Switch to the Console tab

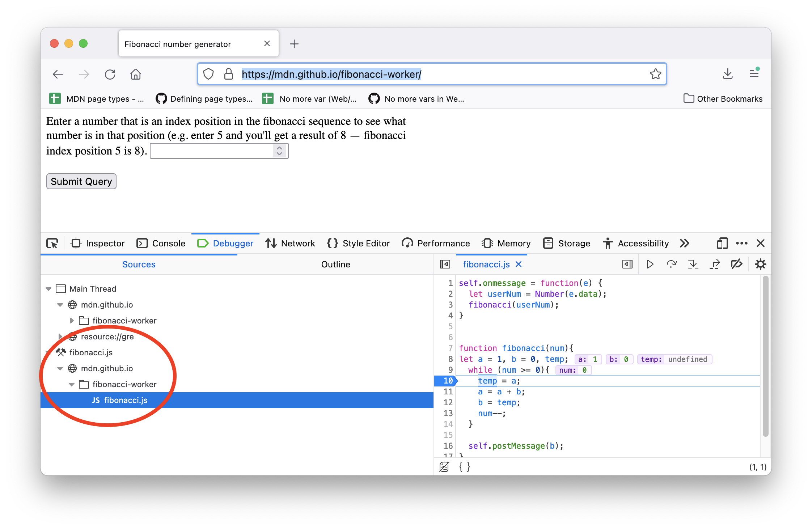[x=161, y=243]
